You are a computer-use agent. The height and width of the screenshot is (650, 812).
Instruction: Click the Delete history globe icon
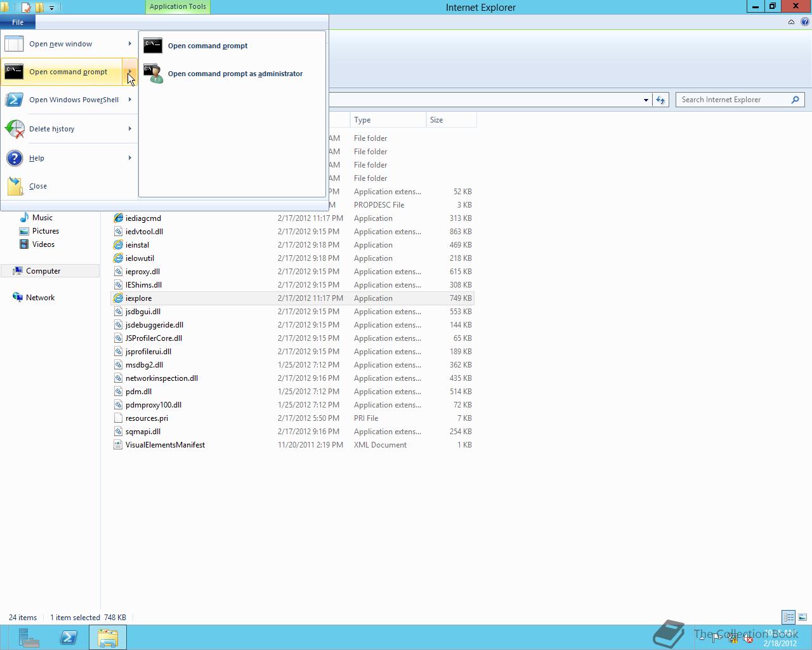pyautogui.click(x=14, y=129)
